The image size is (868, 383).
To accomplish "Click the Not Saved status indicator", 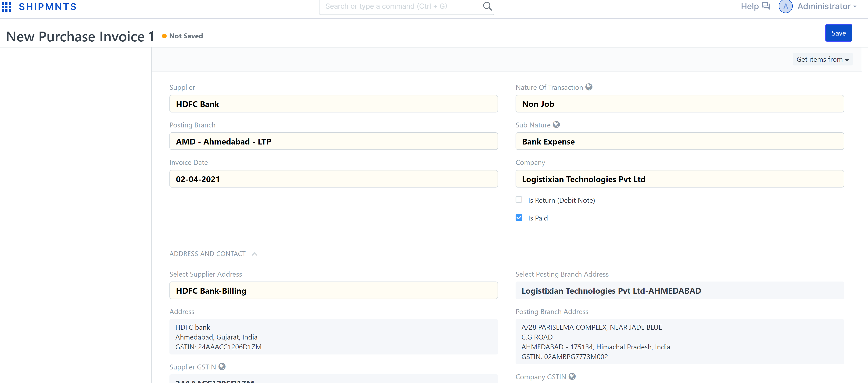I will click(x=182, y=36).
